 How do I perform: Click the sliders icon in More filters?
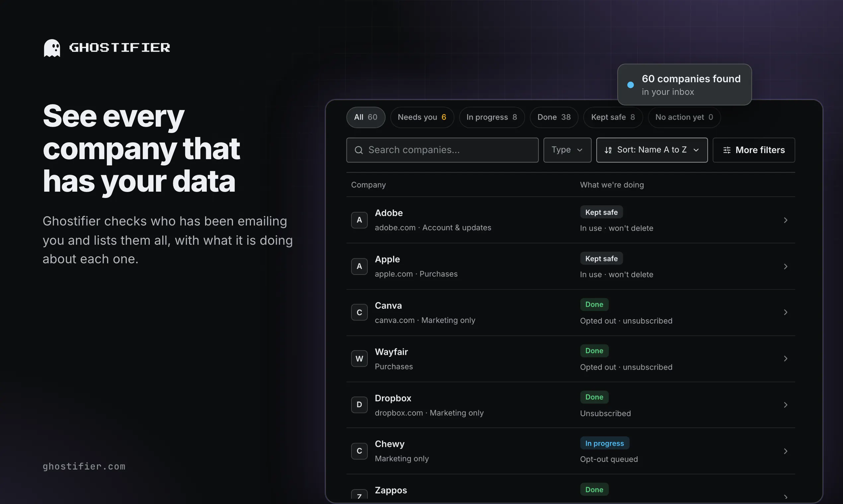pyautogui.click(x=727, y=150)
